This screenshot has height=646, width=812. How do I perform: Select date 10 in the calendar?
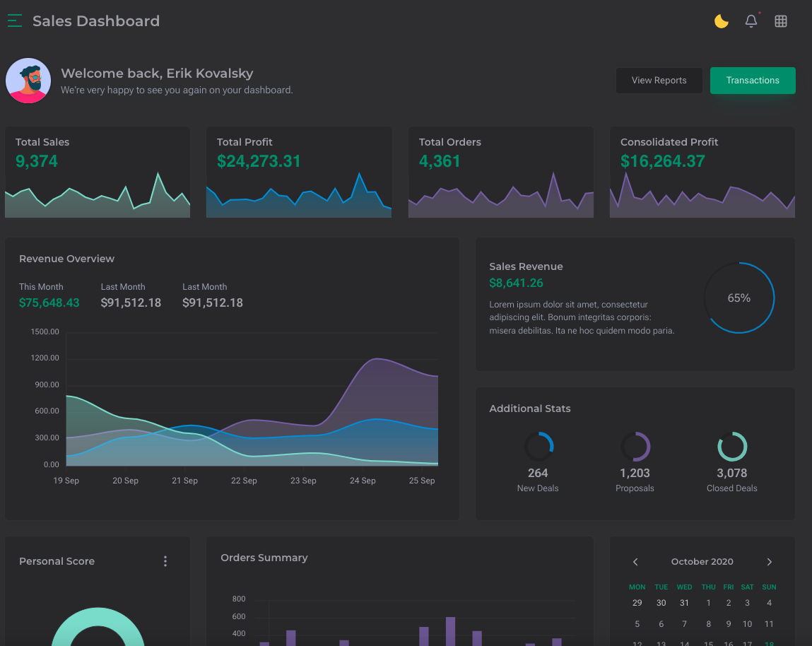coord(748,624)
